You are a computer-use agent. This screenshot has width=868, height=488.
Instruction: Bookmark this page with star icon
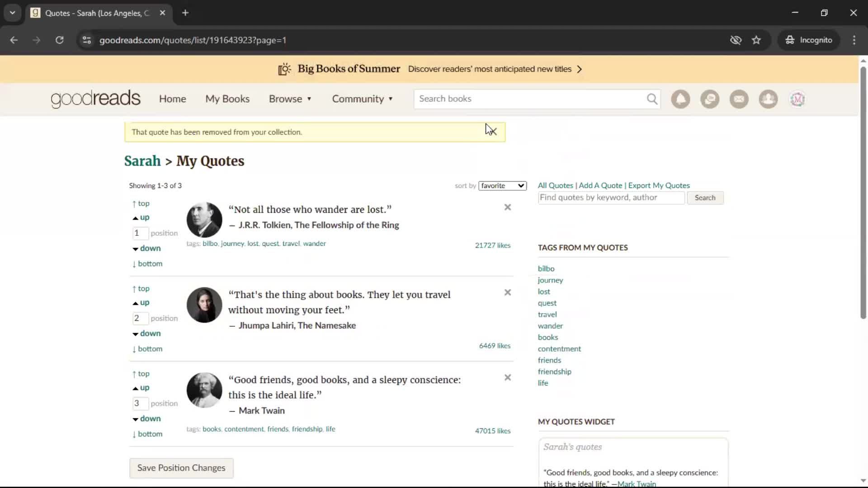[756, 40]
